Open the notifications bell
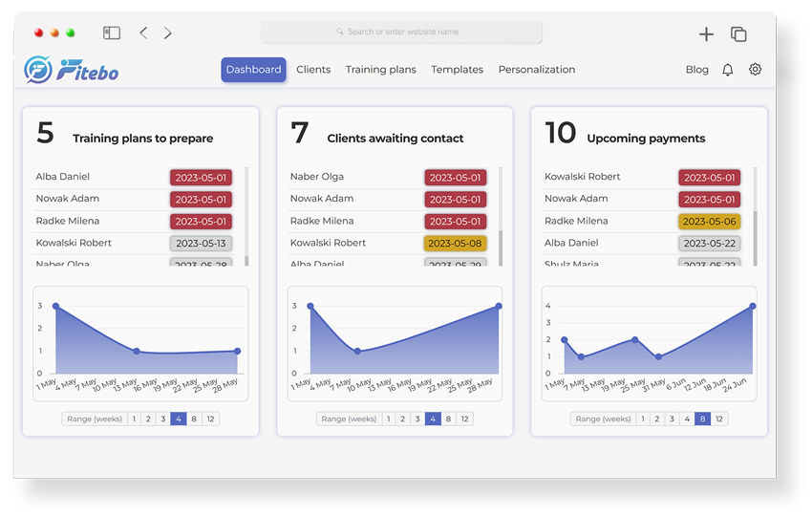 (728, 70)
